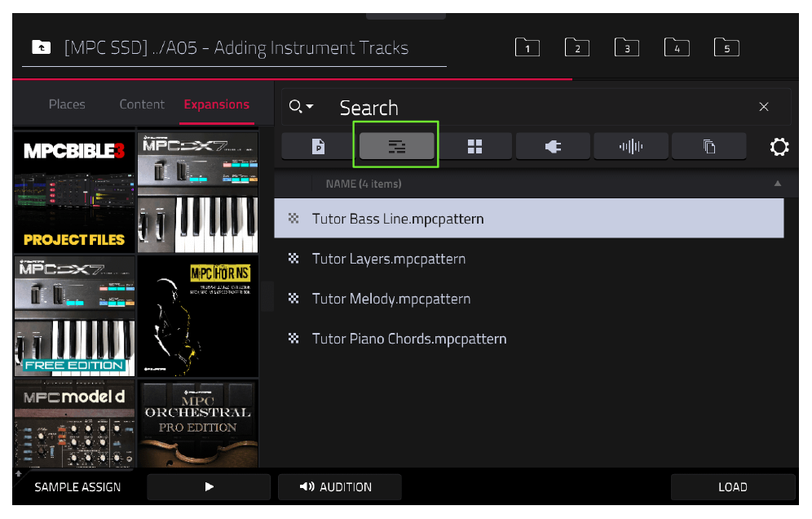The image size is (812, 519).
Task: Open MPC model d expansion thumbnail
Action: coord(74,424)
